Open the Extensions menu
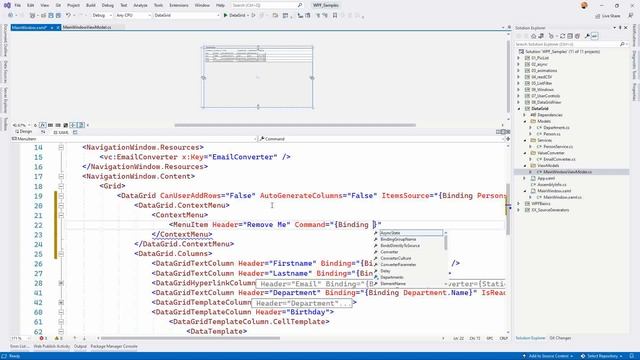 (x=179, y=5)
